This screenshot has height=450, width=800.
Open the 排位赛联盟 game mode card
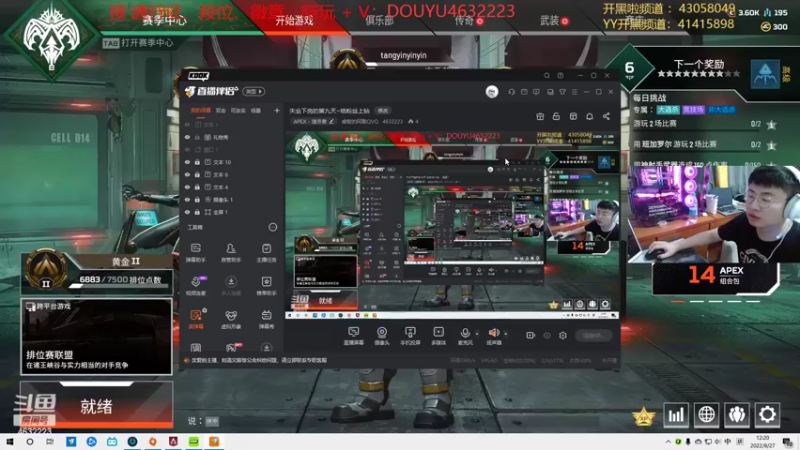click(96, 337)
